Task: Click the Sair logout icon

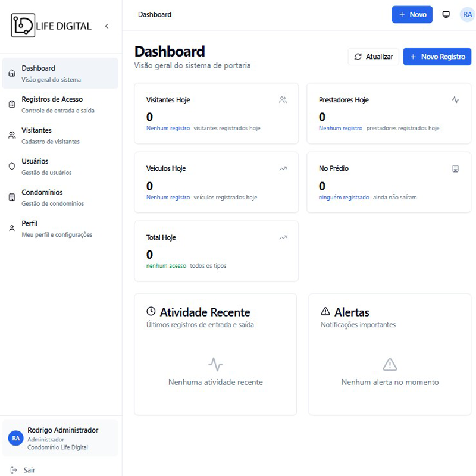Action: [14, 470]
